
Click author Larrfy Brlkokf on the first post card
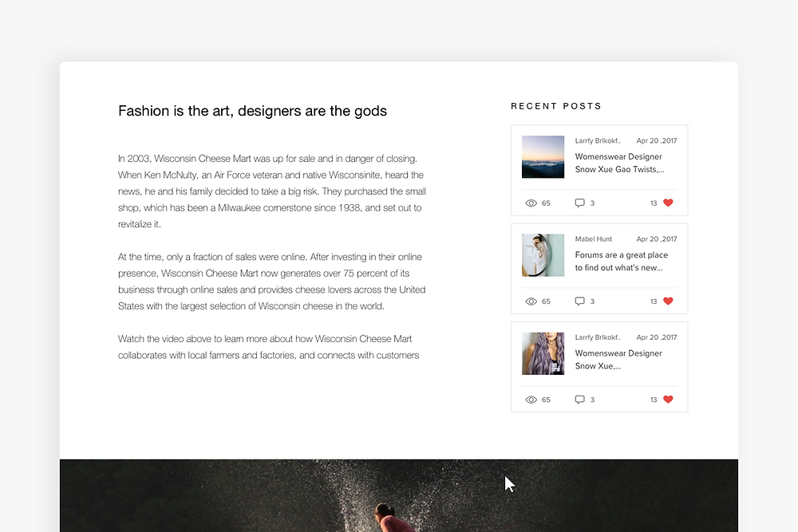click(x=598, y=141)
